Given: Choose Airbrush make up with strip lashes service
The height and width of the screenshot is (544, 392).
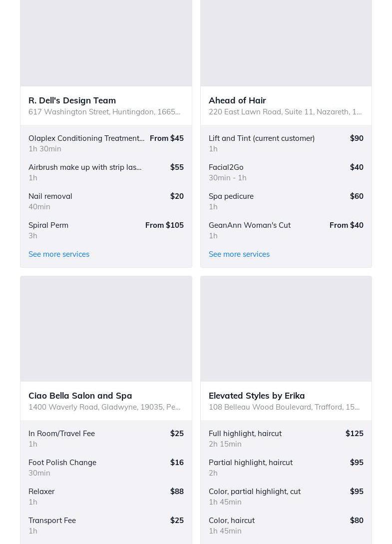Looking at the screenshot, I should click(85, 167).
